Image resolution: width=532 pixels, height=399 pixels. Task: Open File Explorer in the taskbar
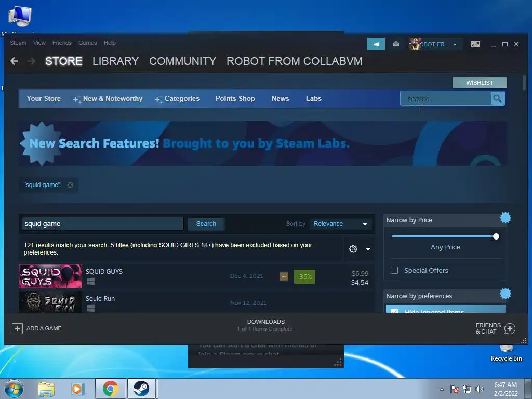coord(46,389)
